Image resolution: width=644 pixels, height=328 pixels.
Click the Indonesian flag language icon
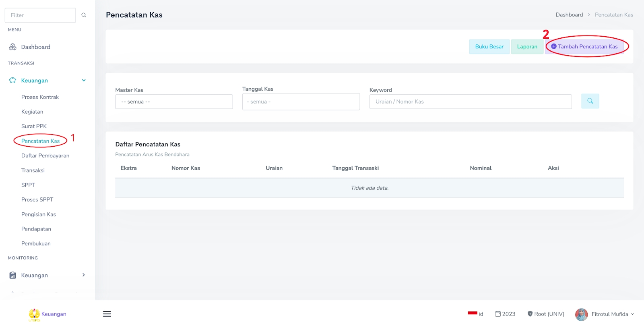472,313
